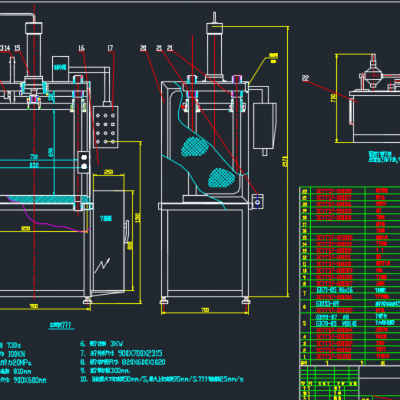Click note 8 with 820X610X1020
This screenshot has width=400, height=400.
pyautogui.click(x=123, y=362)
